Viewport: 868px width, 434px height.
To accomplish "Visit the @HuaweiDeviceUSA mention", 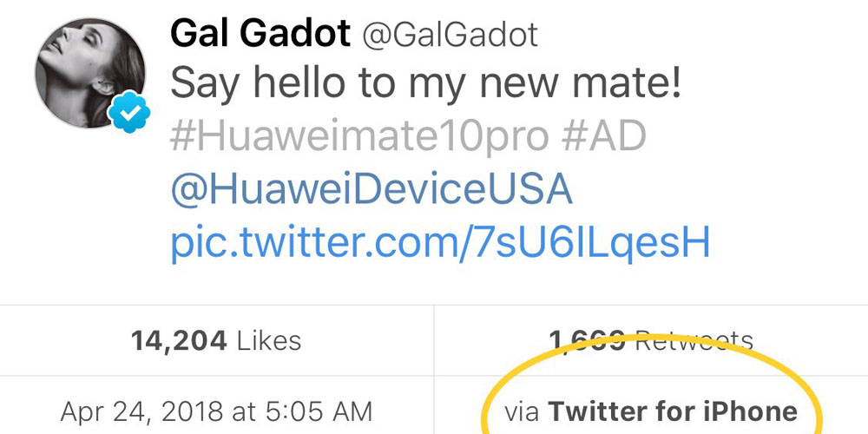I will click(372, 189).
